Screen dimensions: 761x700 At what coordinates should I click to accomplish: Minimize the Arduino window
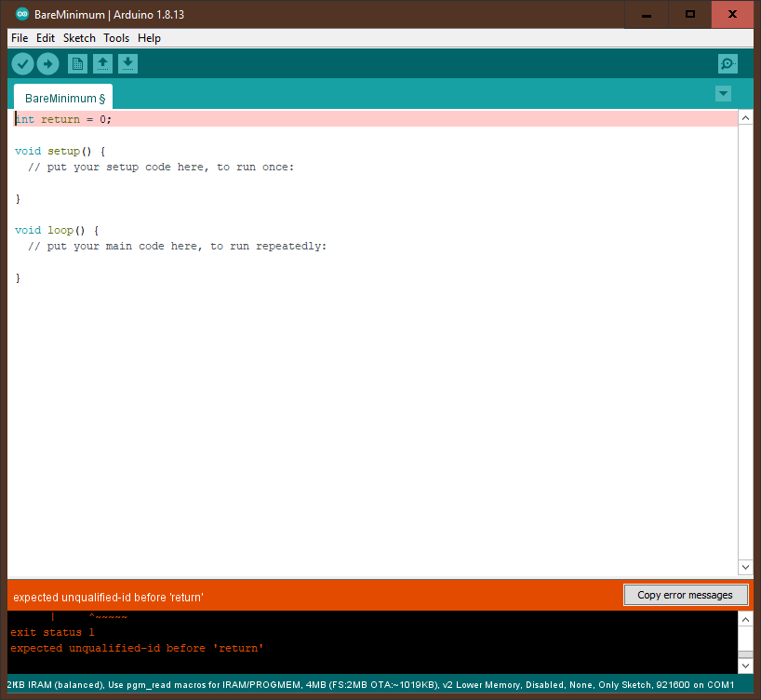click(646, 15)
